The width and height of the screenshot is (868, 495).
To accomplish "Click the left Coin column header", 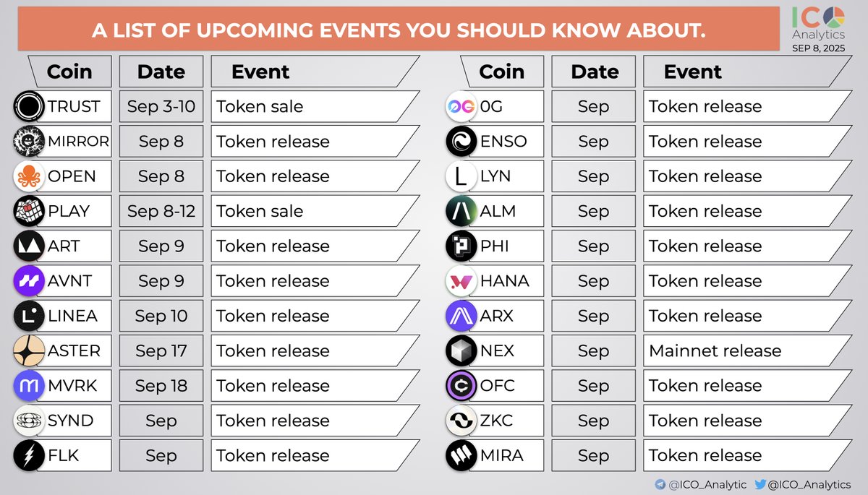I will tap(69, 72).
